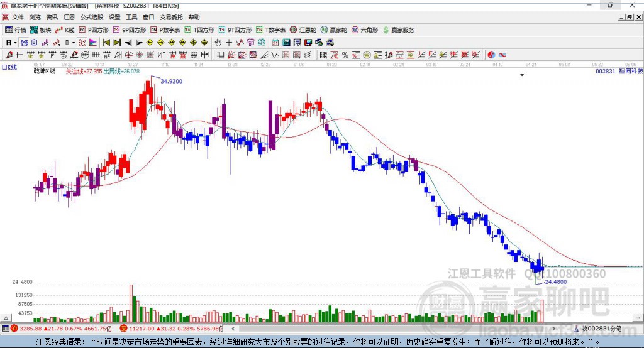Open 六角形 tool
The width and height of the screenshot is (644, 348).
pos(365,30)
